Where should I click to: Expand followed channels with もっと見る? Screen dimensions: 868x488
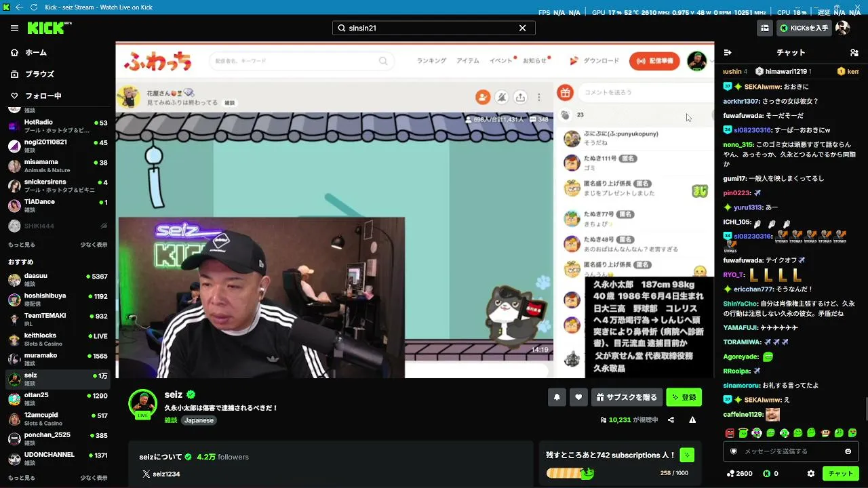coord(21,245)
